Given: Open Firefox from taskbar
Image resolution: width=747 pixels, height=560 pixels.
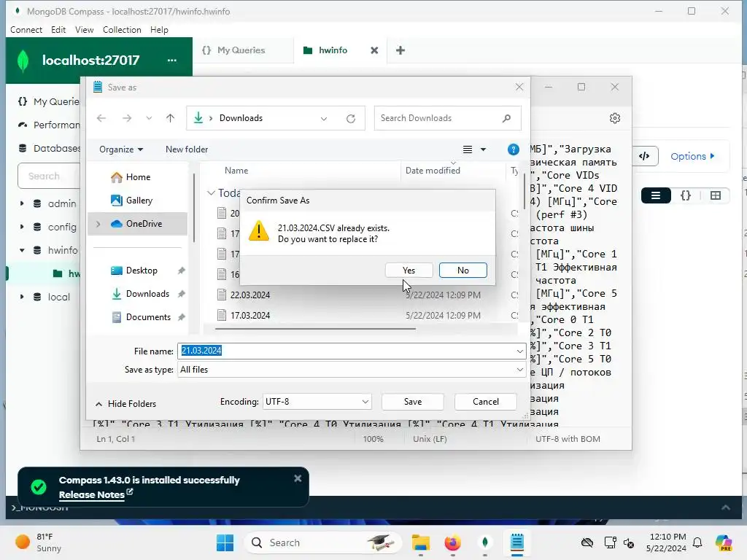Looking at the screenshot, I should (452, 542).
